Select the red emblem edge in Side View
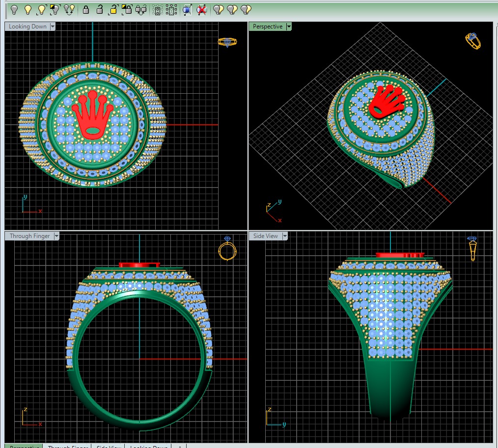This screenshot has height=448, width=498. coord(400,255)
